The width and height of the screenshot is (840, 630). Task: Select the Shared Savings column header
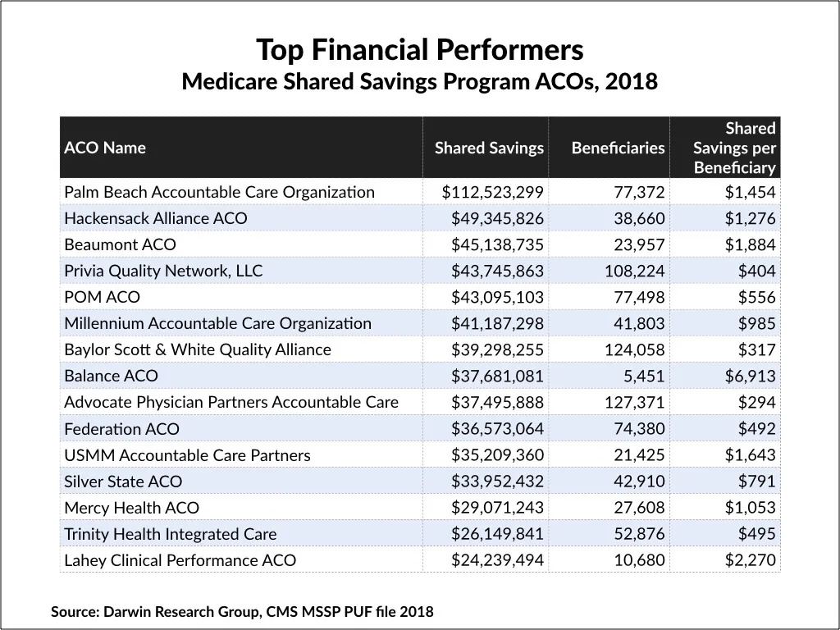tap(489, 148)
